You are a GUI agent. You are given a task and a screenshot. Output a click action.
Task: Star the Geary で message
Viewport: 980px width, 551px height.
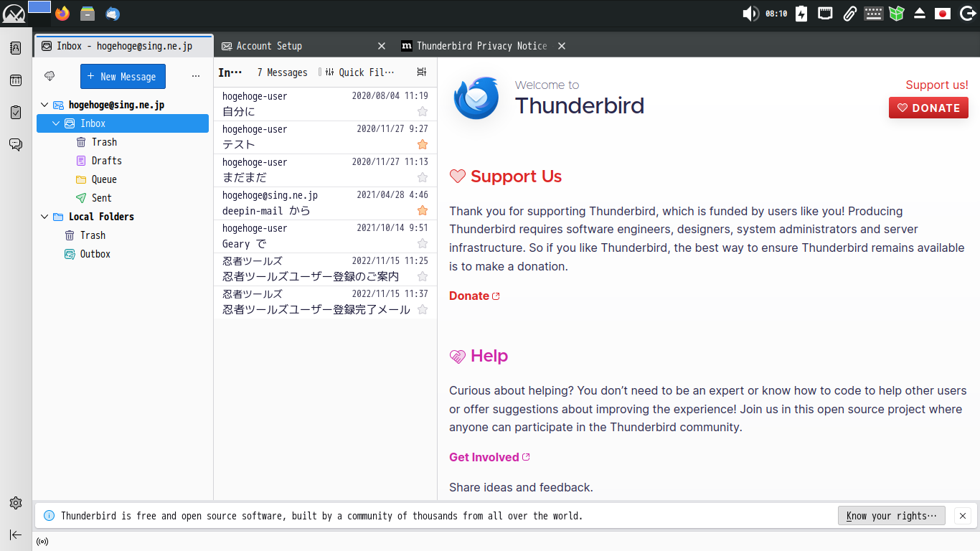point(423,243)
